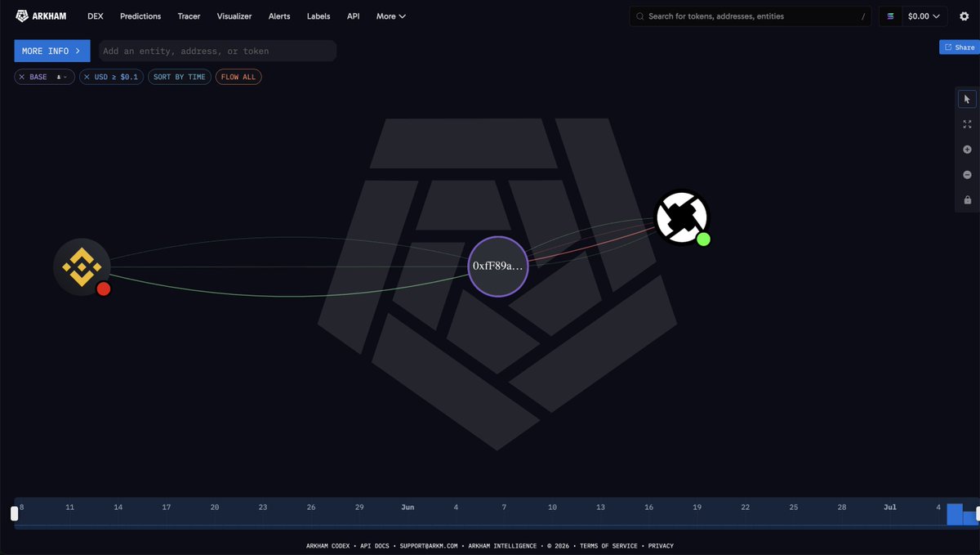Focus the search tokens, addresses, entities box
This screenshot has height=555, width=980.
pyautogui.click(x=751, y=16)
